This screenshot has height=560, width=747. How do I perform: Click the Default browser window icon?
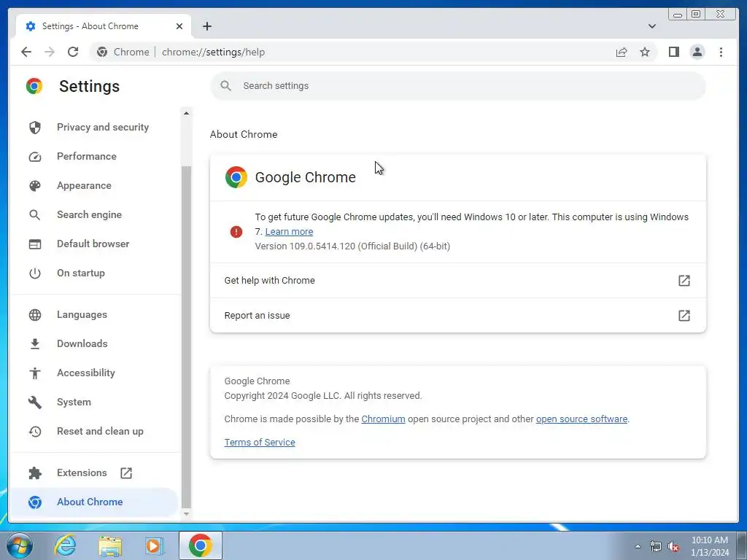point(35,244)
